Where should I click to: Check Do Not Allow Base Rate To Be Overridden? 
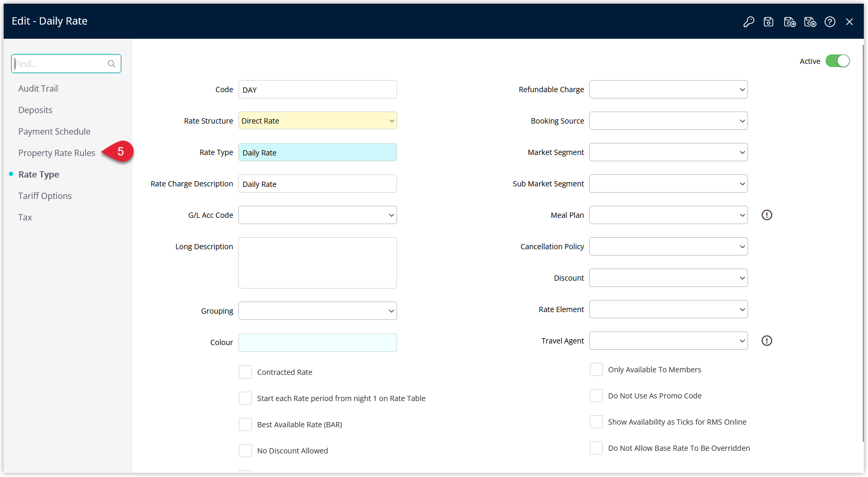coord(596,448)
